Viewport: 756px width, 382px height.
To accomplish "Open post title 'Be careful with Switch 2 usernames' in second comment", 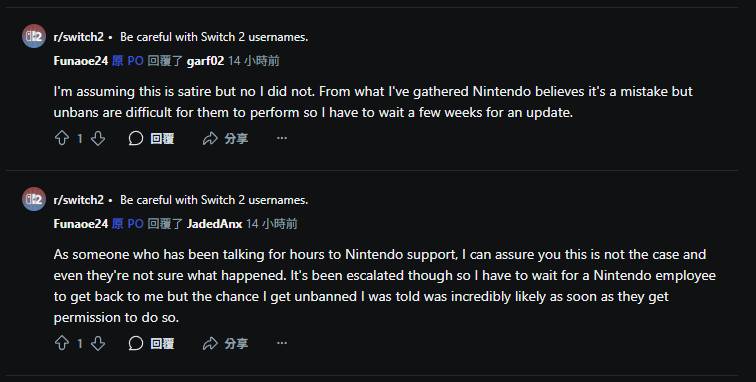I will pyautogui.click(x=214, y=200).
